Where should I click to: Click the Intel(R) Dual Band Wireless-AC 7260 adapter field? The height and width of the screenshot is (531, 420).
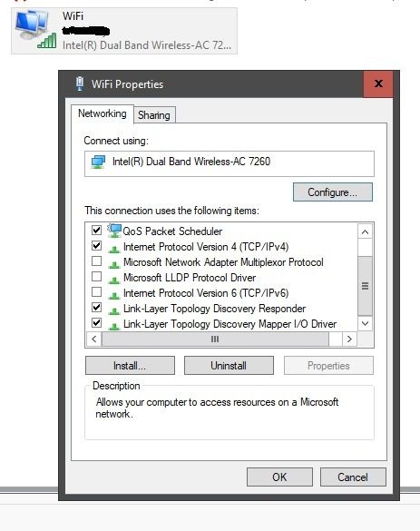230,164
